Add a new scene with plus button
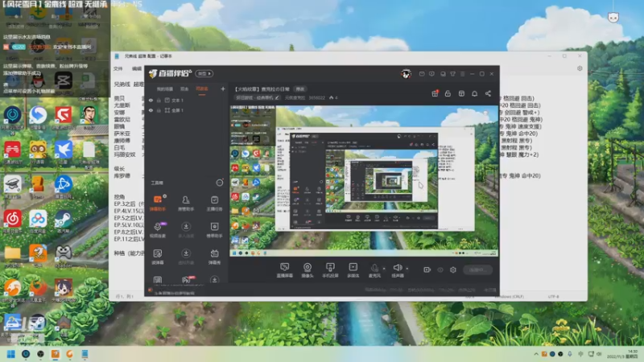Image resolution: width=644 pixels, height=362 pixels. click(223, 88)
